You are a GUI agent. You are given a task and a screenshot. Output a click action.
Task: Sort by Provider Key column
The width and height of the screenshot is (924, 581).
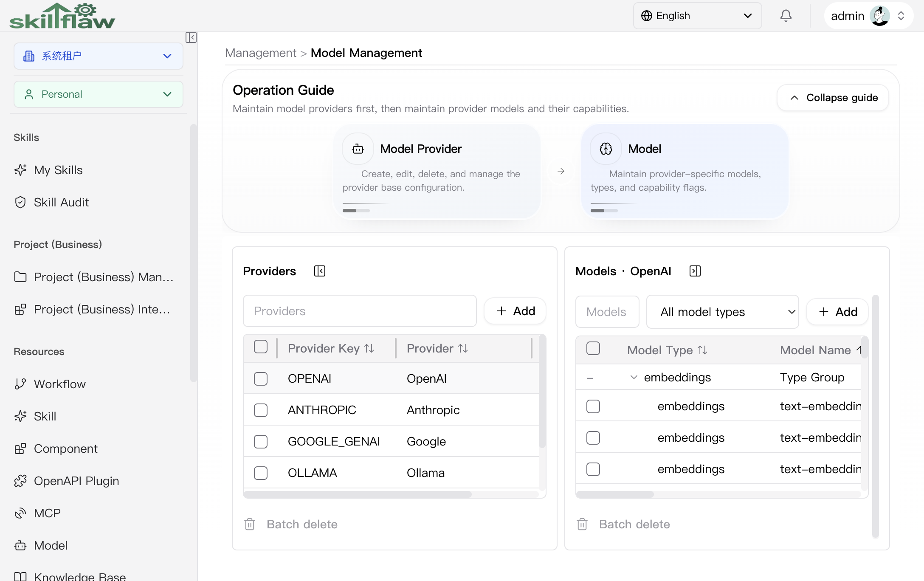coord(369,349)
